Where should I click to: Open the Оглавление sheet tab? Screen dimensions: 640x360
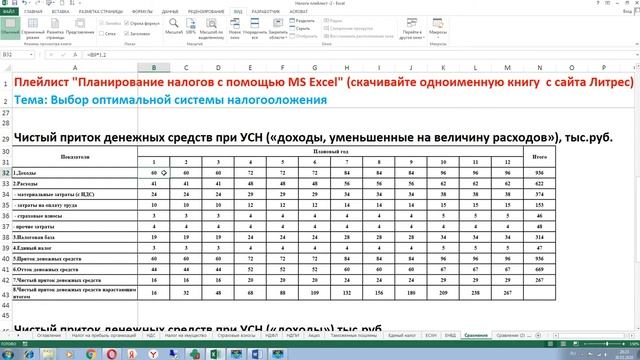point(49,336)
